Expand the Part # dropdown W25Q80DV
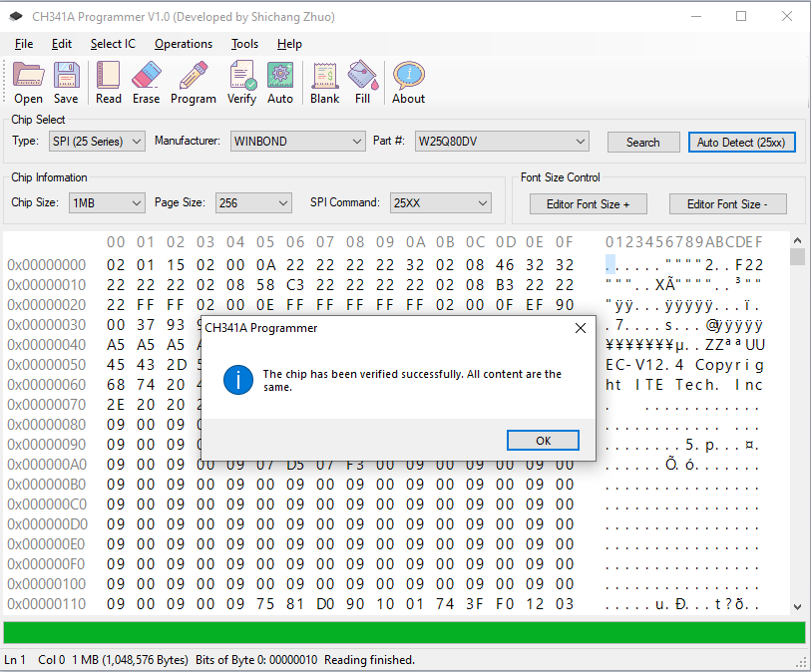Screen dimensions: 811x672 pyautogui.click(x=502, y=142)
